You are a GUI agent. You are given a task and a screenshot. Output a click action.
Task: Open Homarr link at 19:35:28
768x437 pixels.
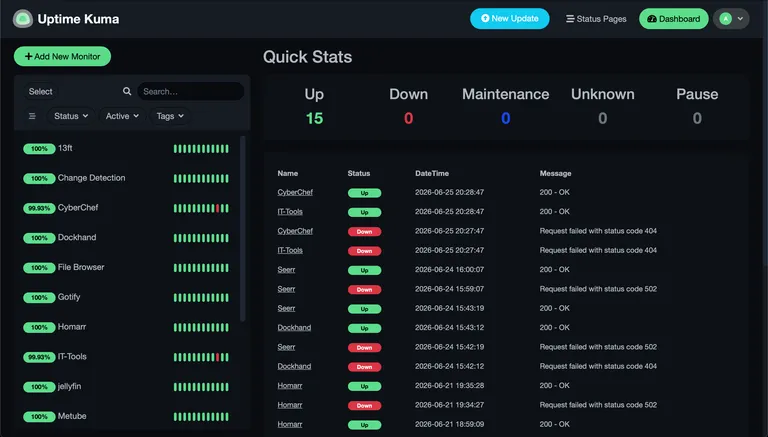[289, 386]
